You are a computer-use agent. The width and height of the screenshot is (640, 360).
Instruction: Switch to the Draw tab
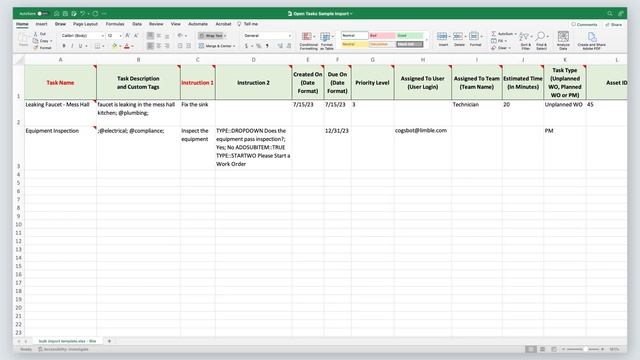[60, 24]
